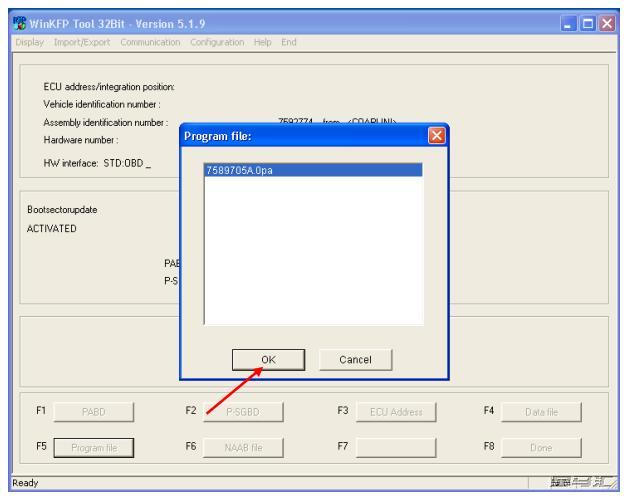This screenshot has width=628, height=504.
Task: Click the WinKFP app icon in title bar
Action: [x=20, y=23]
